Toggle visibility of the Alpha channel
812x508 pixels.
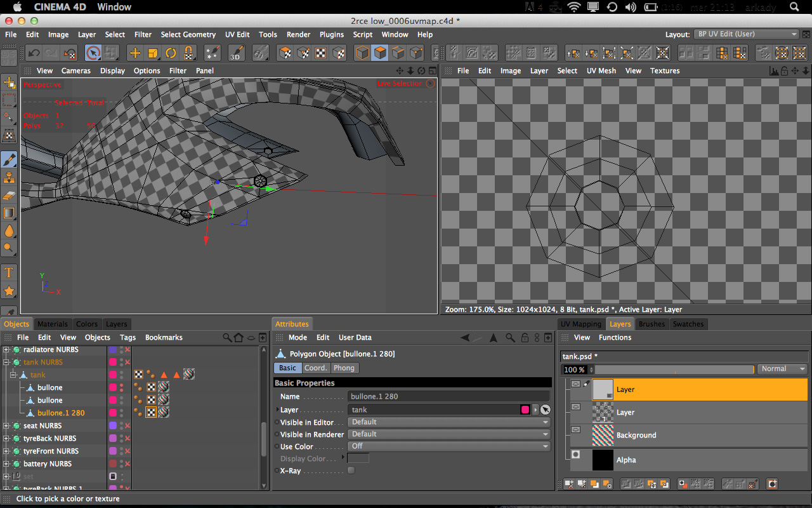[x=576, y=455]
